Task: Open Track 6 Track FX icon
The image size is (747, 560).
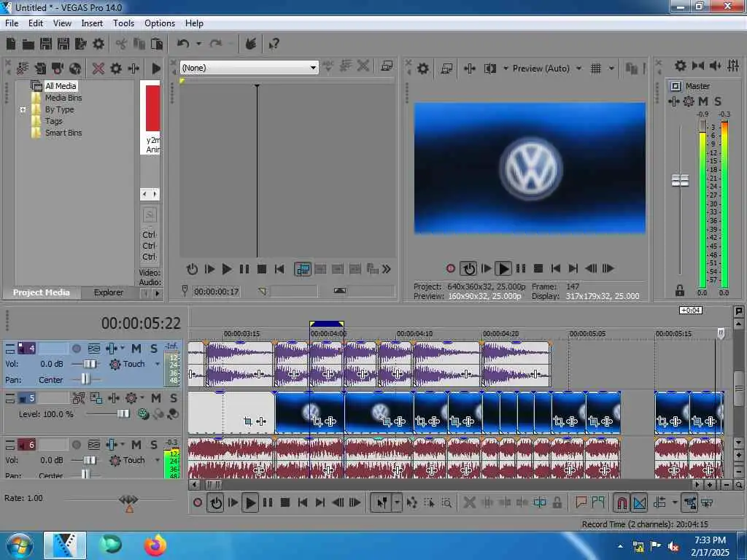Action: (112, 445)
